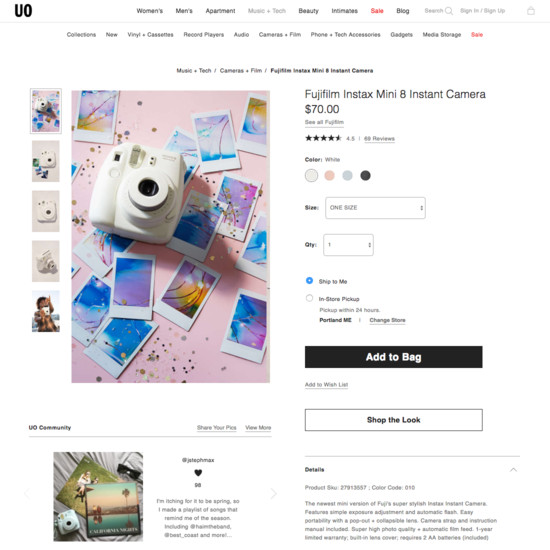
Task: Click the star rating icons
Action: (323, 138)
